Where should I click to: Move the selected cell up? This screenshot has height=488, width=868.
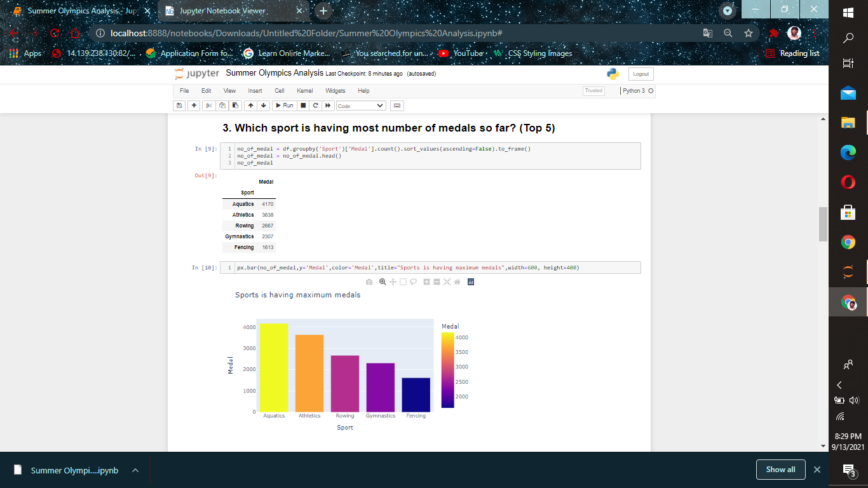(x=250, y=105)
